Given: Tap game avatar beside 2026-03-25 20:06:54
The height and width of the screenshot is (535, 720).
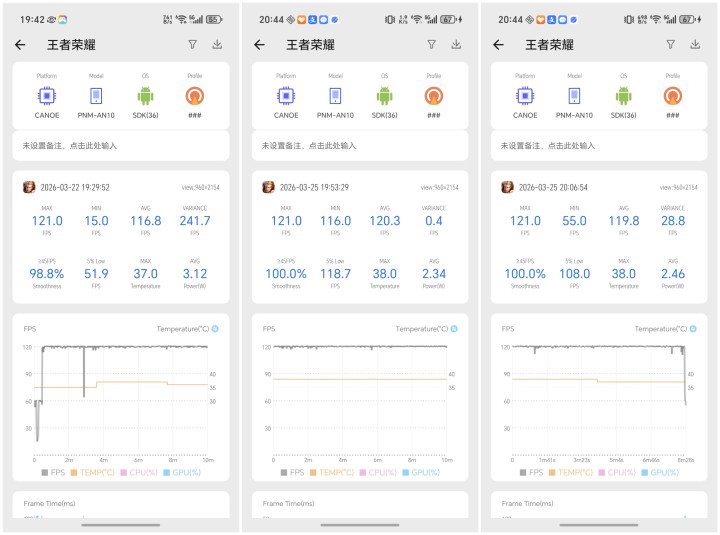Looking at the screenshot, I should [507, 187].
